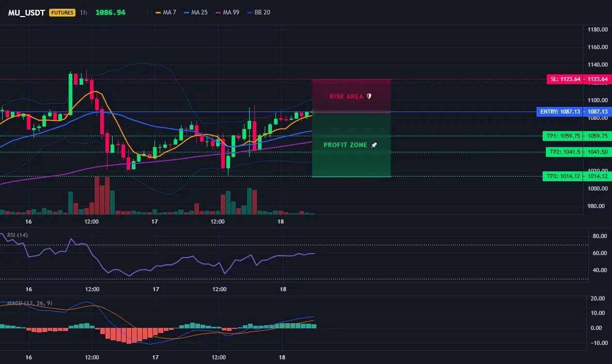Click the 1123.64 red price axis value
The image size is (612, 364).
click(x=598, y=79)
